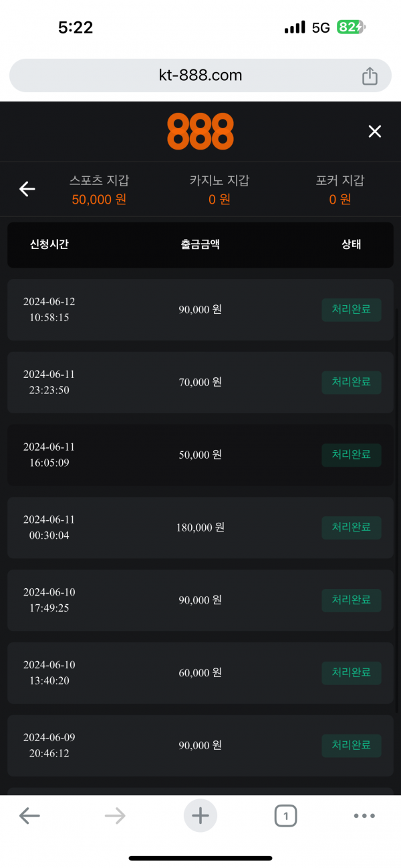This screenshot has height=868, width=401.
Task: Tap the 신청시간 column header
Action: (49, 244)
